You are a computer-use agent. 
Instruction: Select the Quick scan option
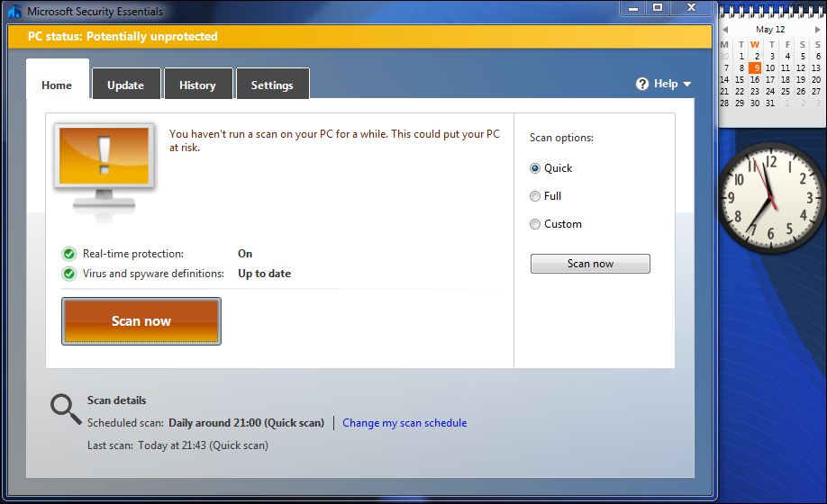(x=535, y=168)
